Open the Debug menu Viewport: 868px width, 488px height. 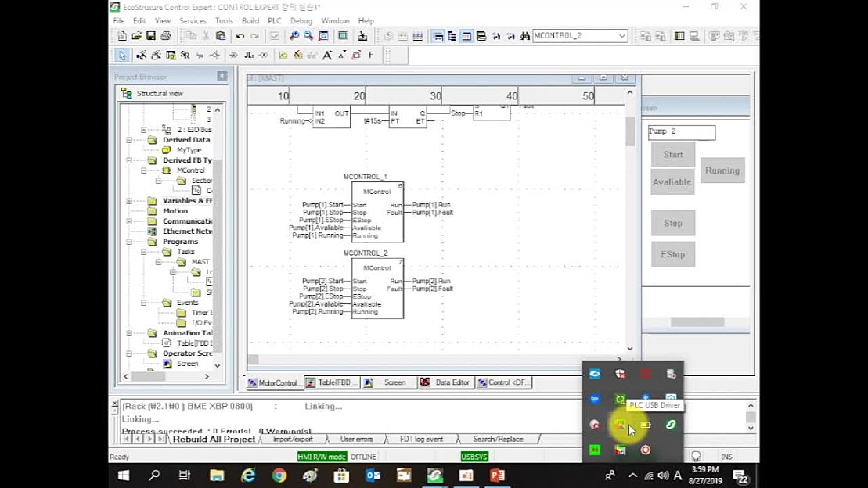(301, 20)
